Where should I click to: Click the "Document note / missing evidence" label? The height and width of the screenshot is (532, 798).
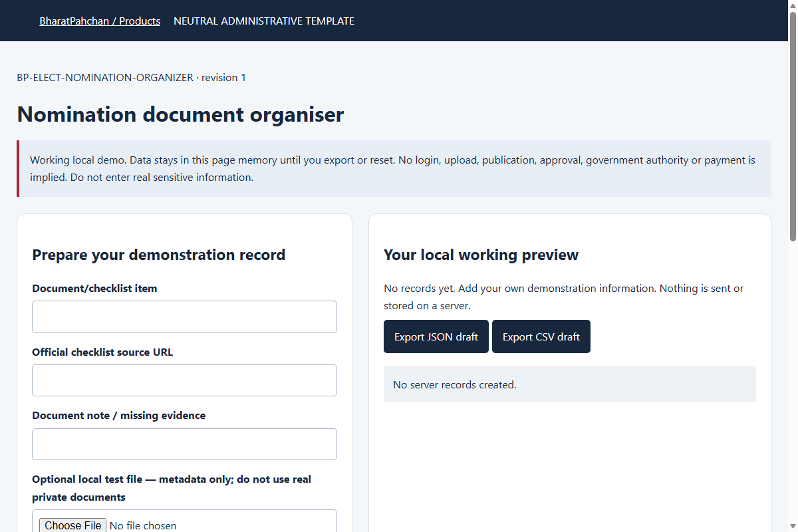[x=119, y=415]
